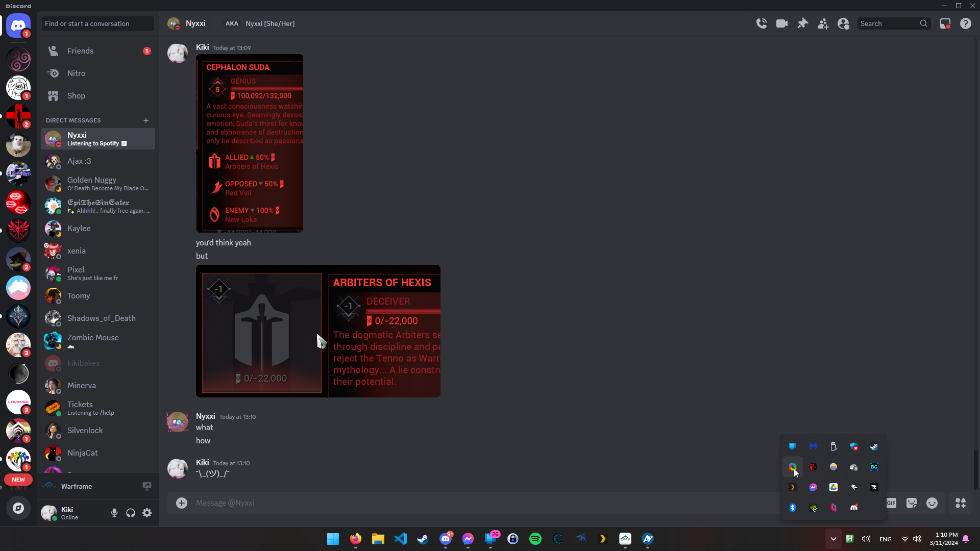Open User Settings gear
This screenshot has height=551, width=980.
click(147, 513)
